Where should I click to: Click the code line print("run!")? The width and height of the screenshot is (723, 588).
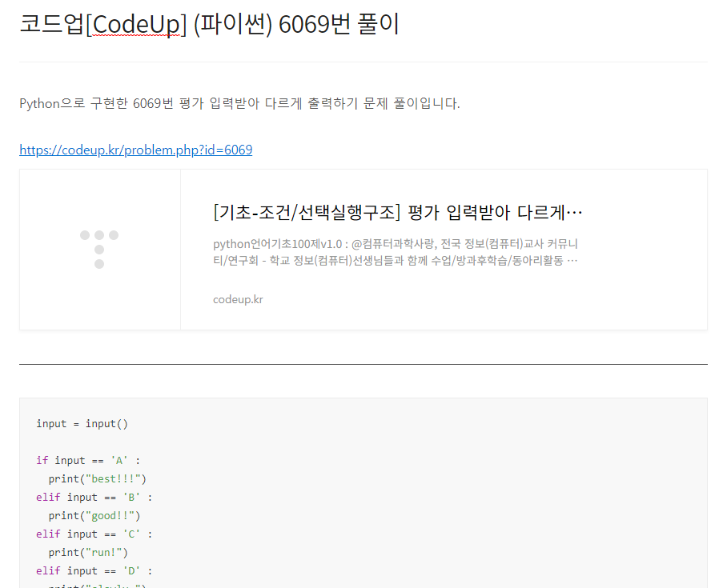(x=88, y=553)
